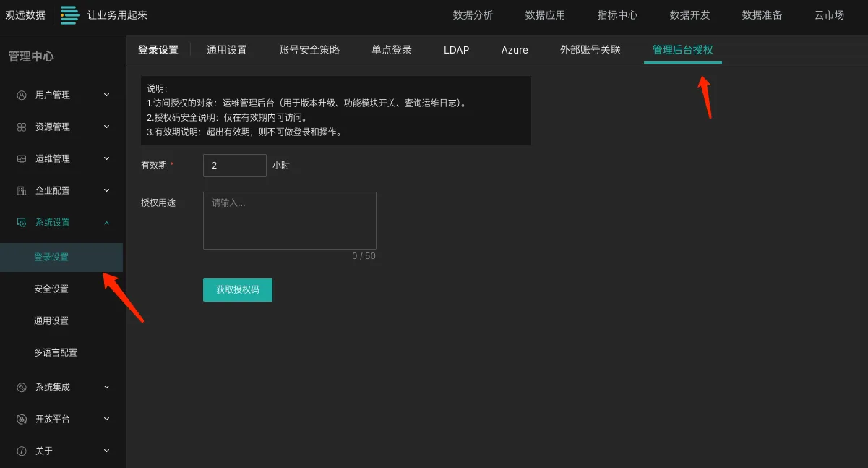868x468 pixels.
Task: Switch to the Azure tab
Action: 514,49
